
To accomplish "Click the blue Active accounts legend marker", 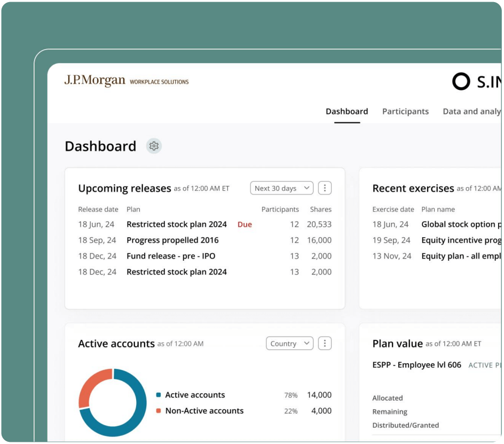I will point(159,395).
